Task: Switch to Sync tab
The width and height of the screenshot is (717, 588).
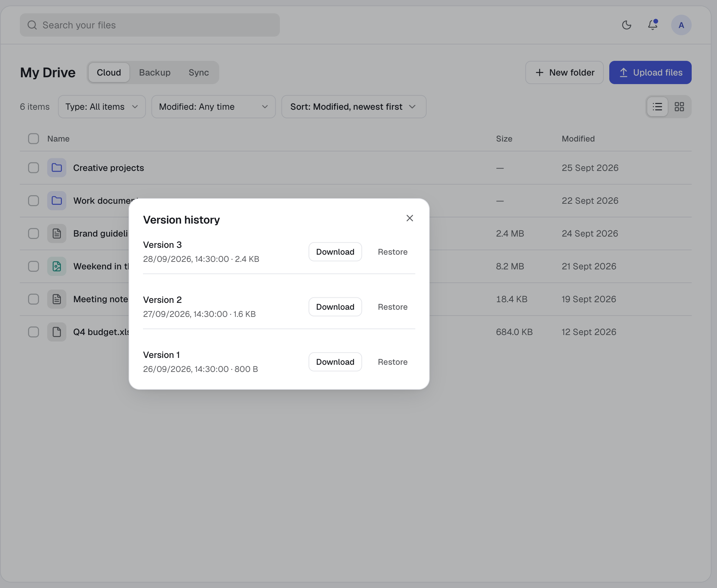Action: pos(199,72)
